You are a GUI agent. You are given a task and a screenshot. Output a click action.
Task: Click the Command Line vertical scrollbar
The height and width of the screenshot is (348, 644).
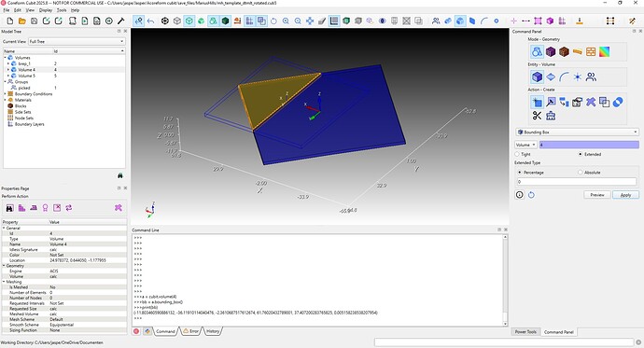pos(505,280)
